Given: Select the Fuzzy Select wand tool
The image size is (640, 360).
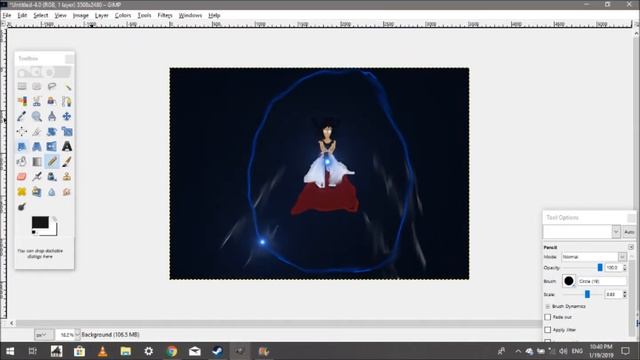Looking at the screenshot, I should point(67,86).
